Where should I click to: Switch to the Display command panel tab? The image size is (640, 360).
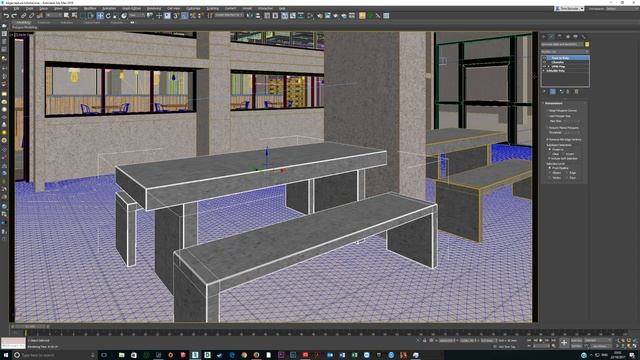point(576,37)
